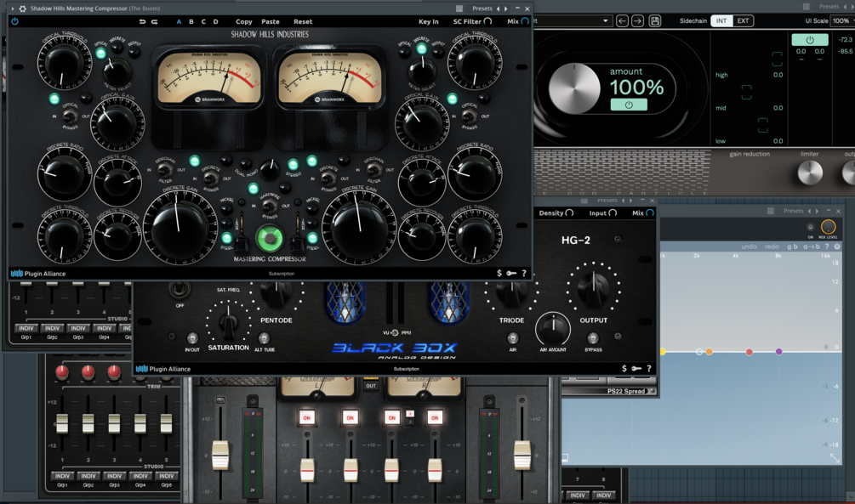The image size is (855, 504).
Task: Click purple EQ band node
Action: pos(778,351)
